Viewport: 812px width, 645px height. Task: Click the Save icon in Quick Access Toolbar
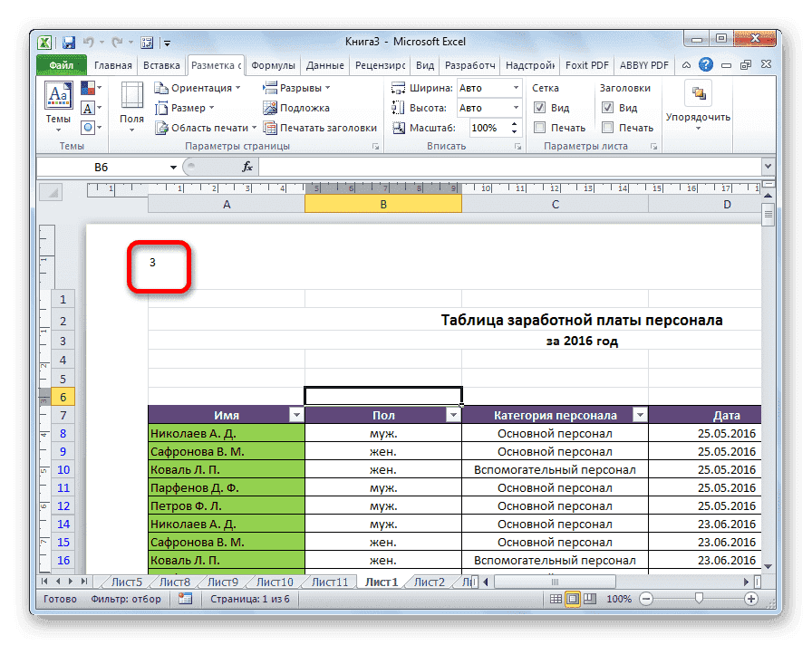tap(68, 42)
